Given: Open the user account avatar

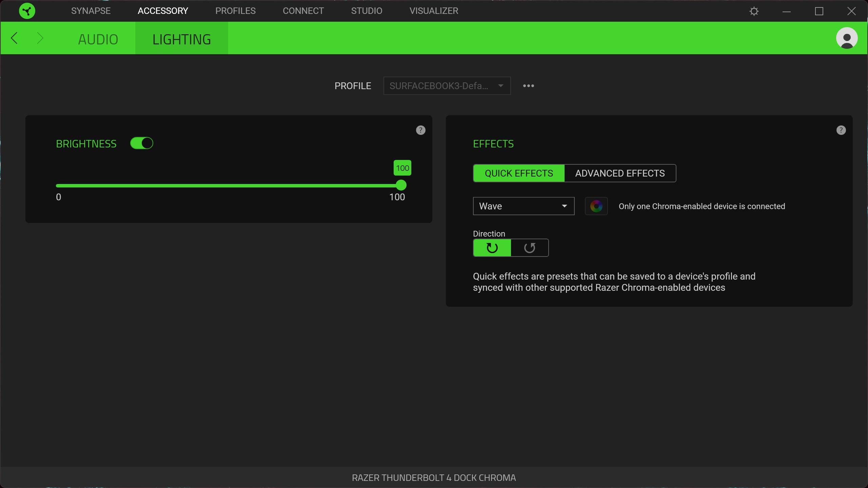Looking at the screenshot, I should pos(847,38).
